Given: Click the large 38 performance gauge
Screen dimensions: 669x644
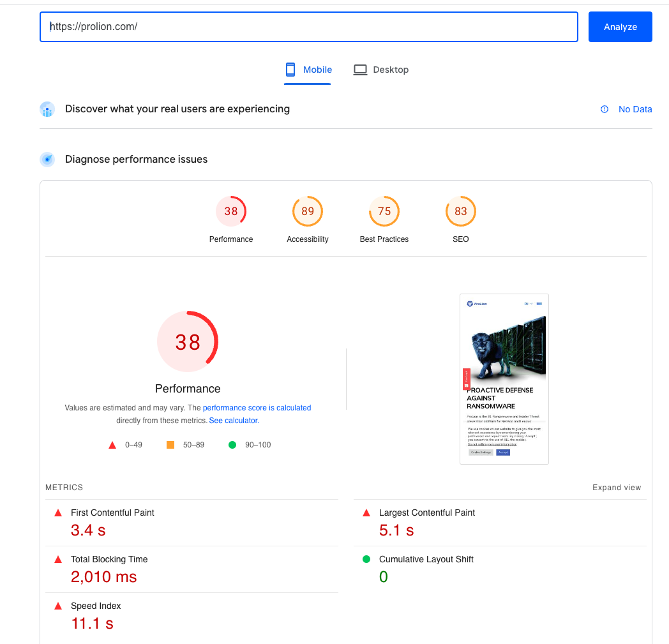Looking at the screenshot, I should [188, 341].
